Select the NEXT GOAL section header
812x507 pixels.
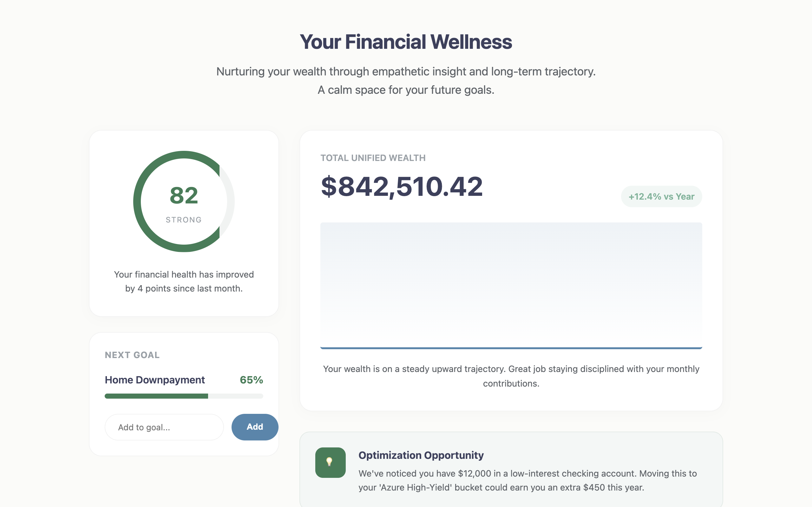pos(132,355)
